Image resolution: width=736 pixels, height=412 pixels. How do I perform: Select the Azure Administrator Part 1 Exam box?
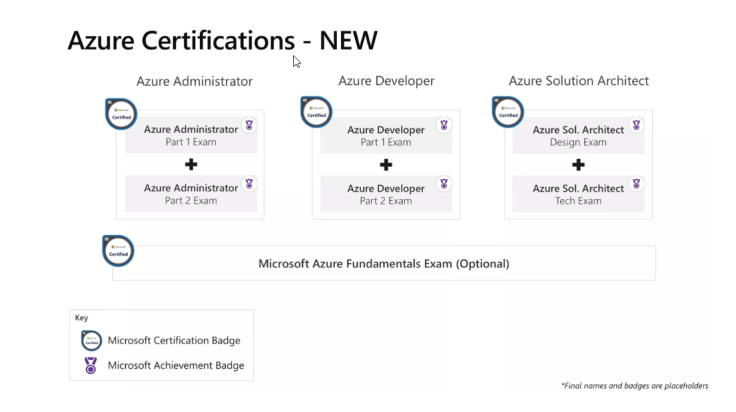click(191, 136)
